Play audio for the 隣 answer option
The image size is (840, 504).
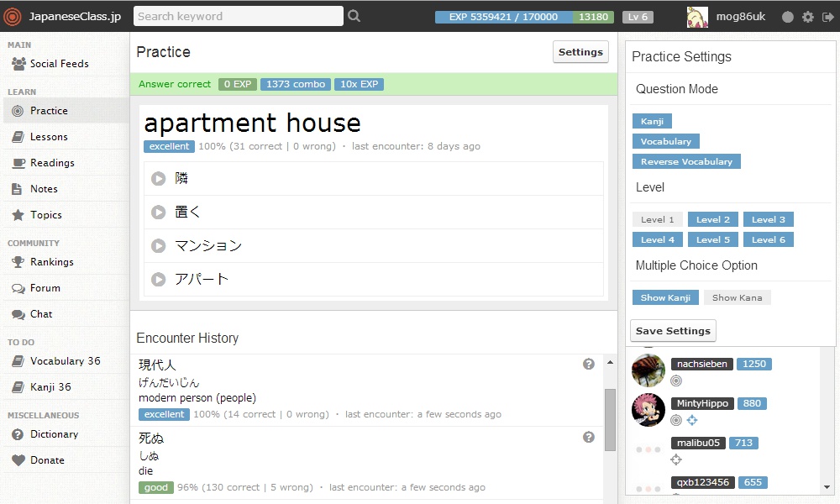click(158, 179)
